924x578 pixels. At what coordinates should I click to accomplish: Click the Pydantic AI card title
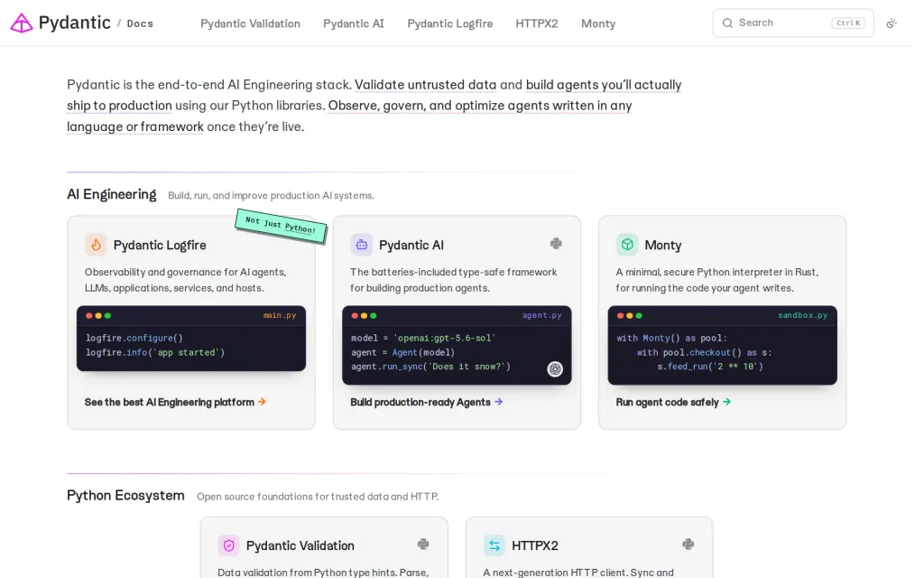411,246
